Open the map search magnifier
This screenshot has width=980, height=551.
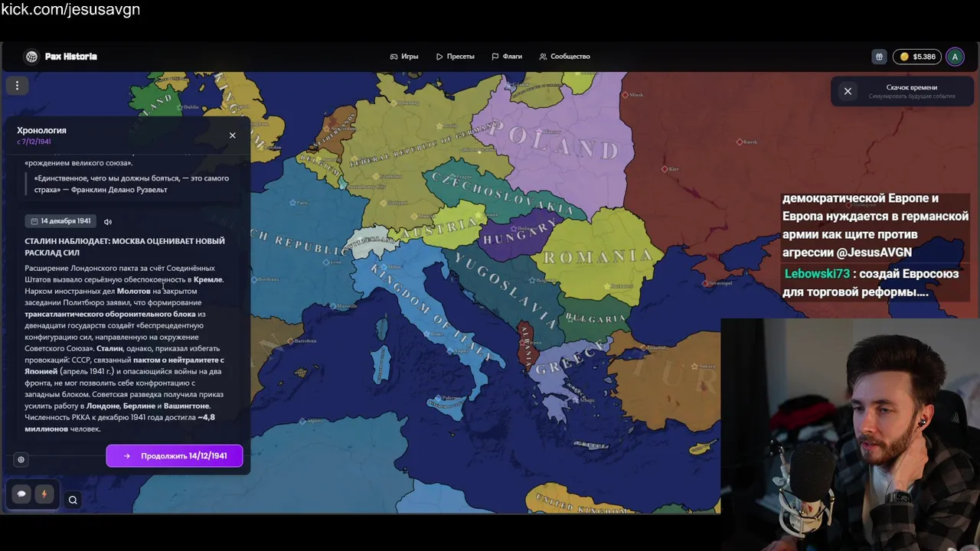click(73, 500)
